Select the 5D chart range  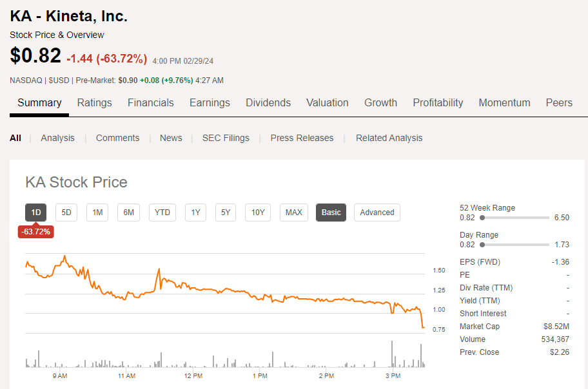tap(66, 213)
